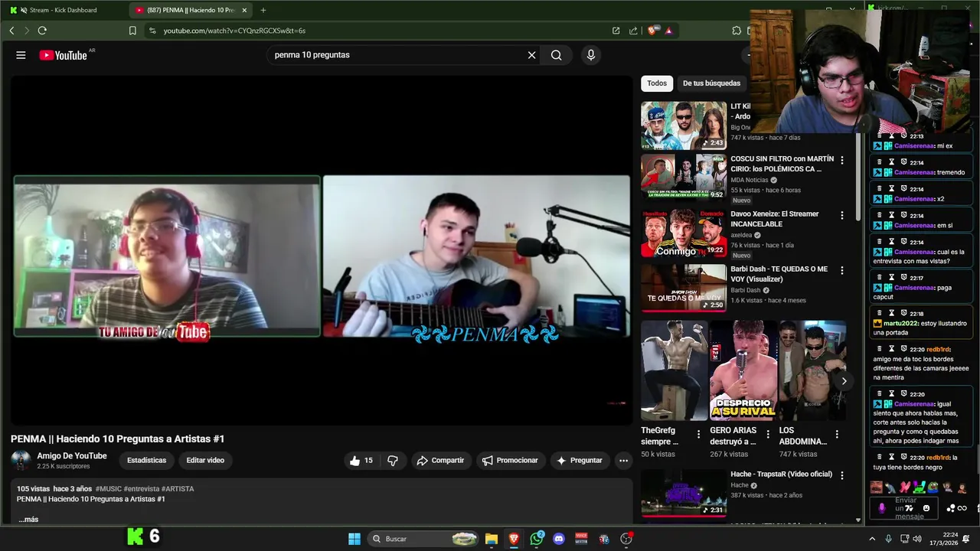Open options for Davoo Xeneize video
The width and height of the screenshot is (980, 551).
[x=842, y=216]
